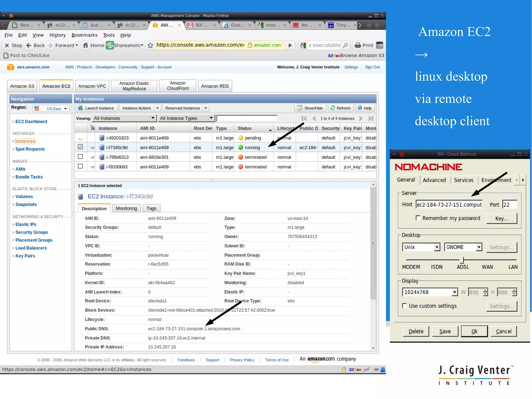This screenshot has width=532, height=399.
Task: Toggle the checkbox for instance i-f7340c9d
Action: coord(80,147)
